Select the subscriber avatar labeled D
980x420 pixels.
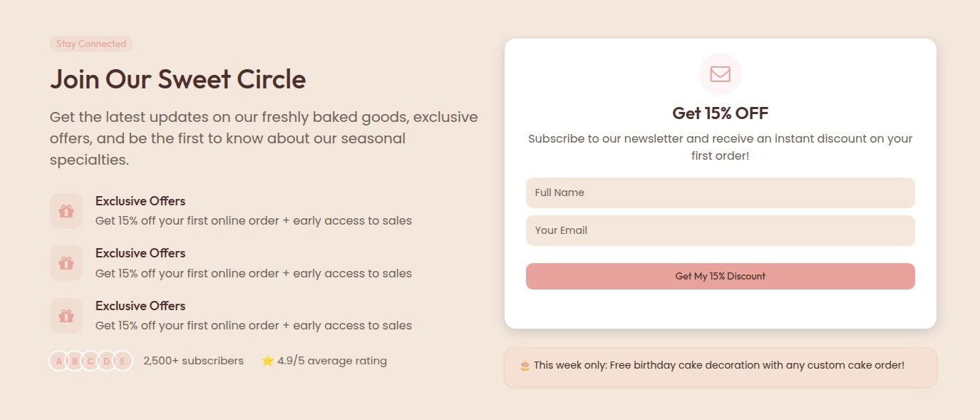pyautogui.click(x=107, y=361)
